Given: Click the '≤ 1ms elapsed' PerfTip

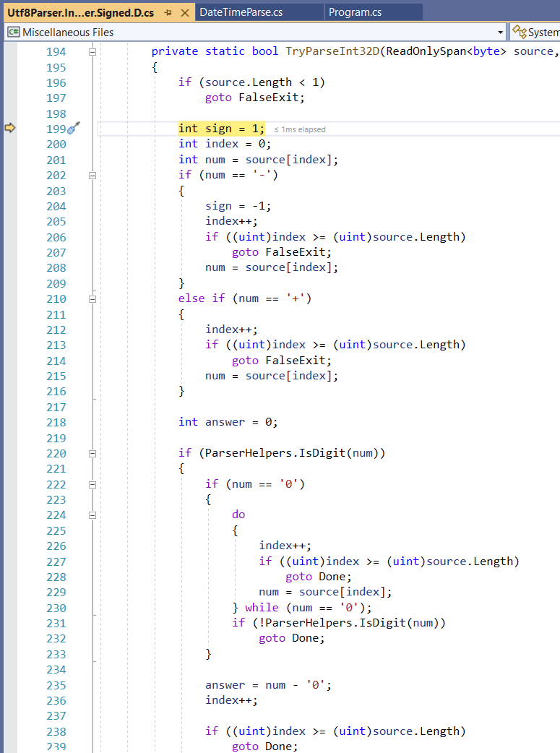Looking at the screenshot, I should point(299,129).
